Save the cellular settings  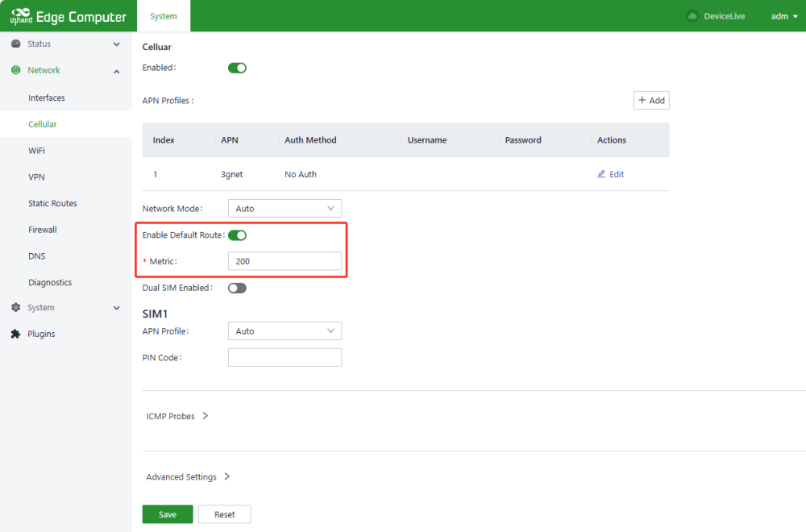(168, 514)
